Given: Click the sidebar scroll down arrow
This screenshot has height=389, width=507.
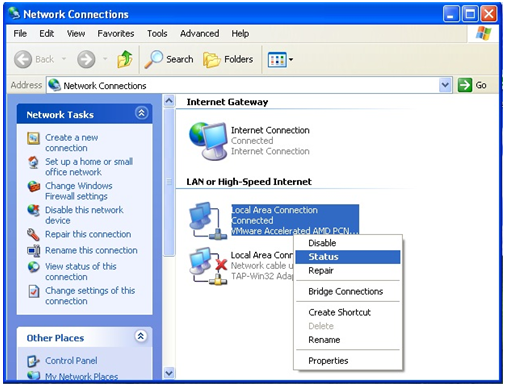Looking at the screenshot, I should pyautogui.click(x=169, y=373).
